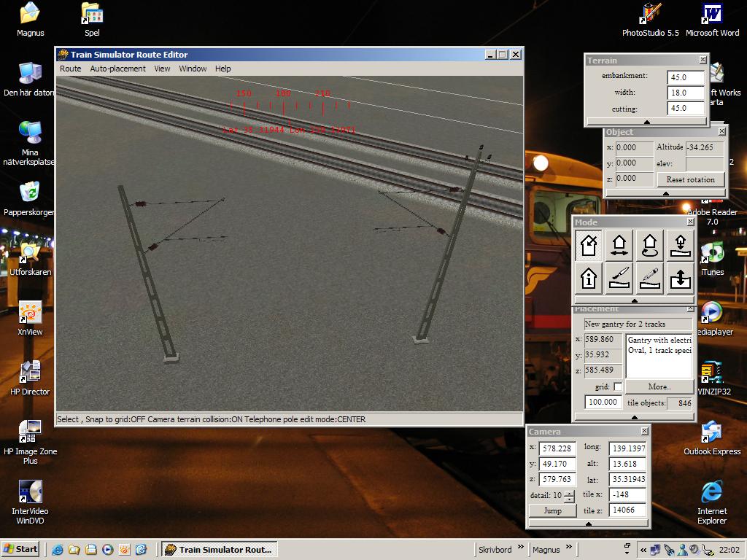Select the object select mode icon

point(589,246)
